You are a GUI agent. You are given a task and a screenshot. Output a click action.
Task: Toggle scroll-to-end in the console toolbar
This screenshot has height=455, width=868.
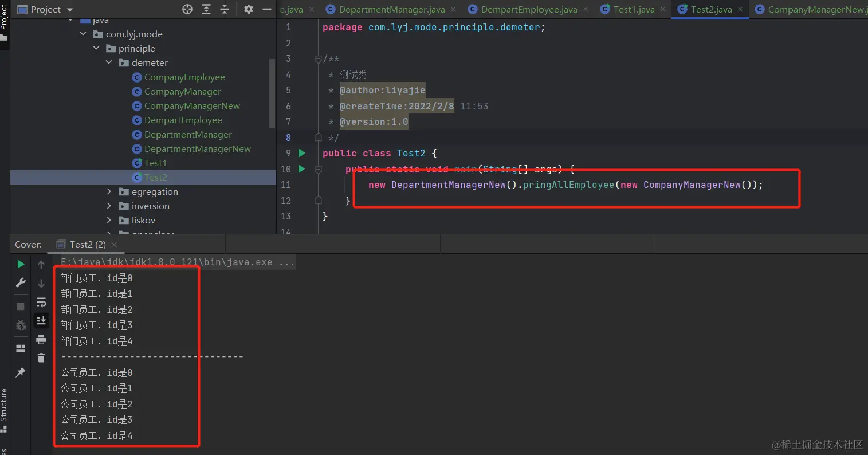pos(41,320)
